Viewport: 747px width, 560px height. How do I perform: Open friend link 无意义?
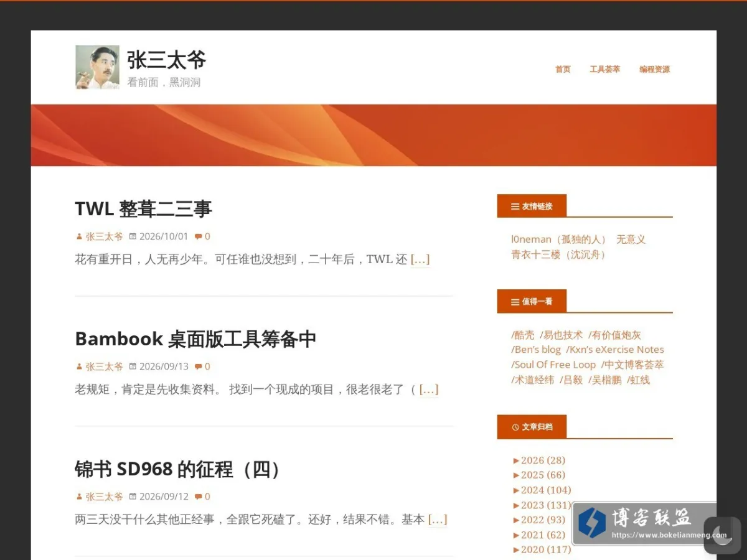(x=631, y=240)
